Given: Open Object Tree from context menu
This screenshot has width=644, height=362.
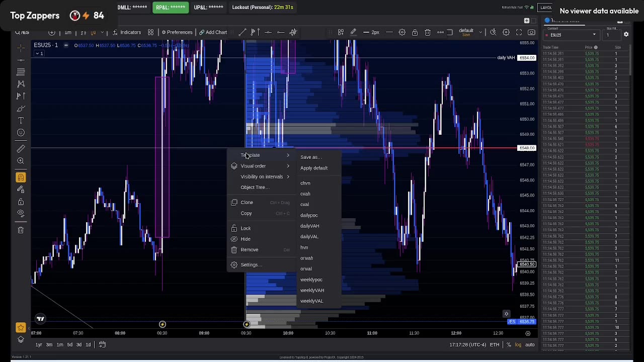Looking at the screenshot, I should pyautogui.click(x=261, y=188).
